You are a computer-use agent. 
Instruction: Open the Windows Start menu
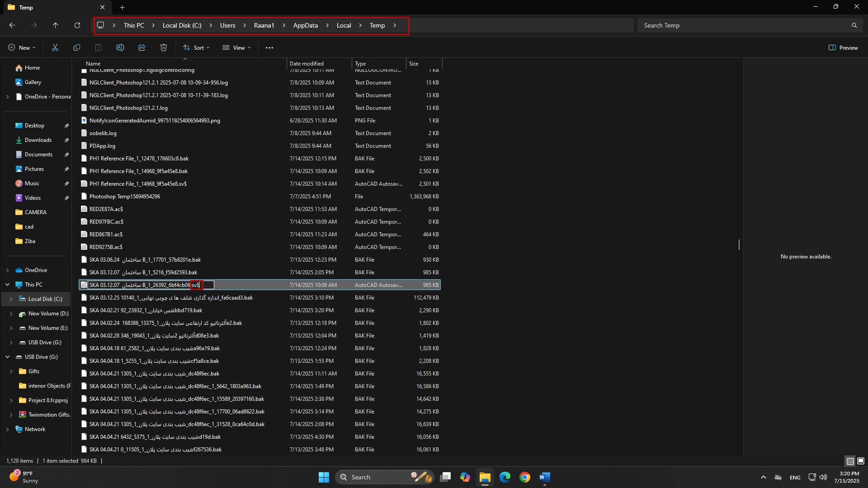324,477
